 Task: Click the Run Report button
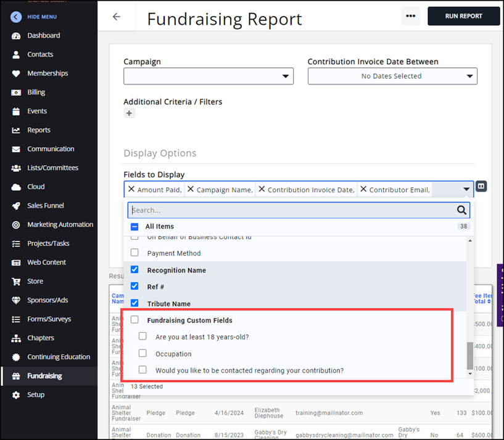tap(463, 16)
